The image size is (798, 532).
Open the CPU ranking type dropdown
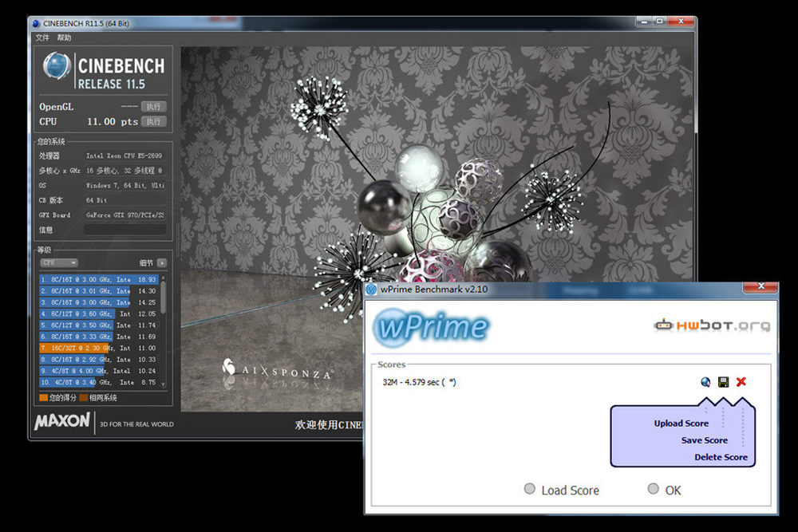pyautogui.click(x=59, y=262)
